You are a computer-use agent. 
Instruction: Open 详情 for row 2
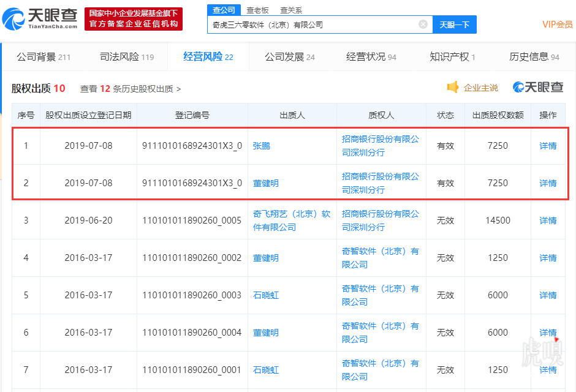coord(548,183)
